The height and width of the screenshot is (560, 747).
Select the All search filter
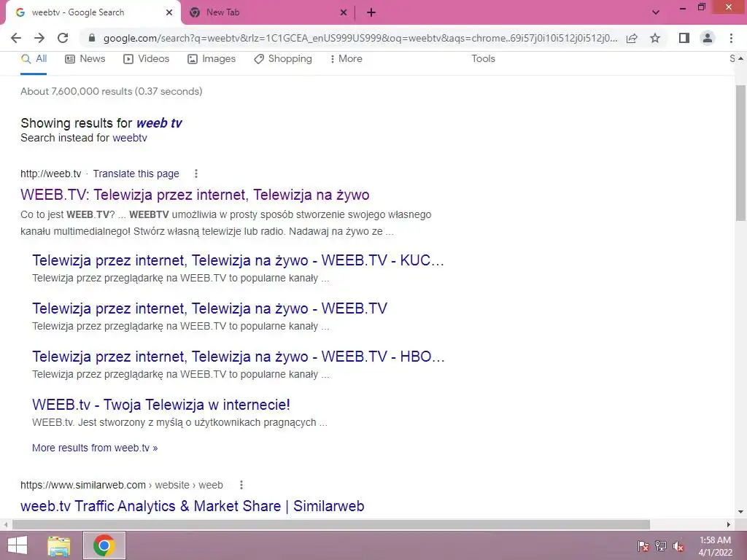click(x=34, y=59)
